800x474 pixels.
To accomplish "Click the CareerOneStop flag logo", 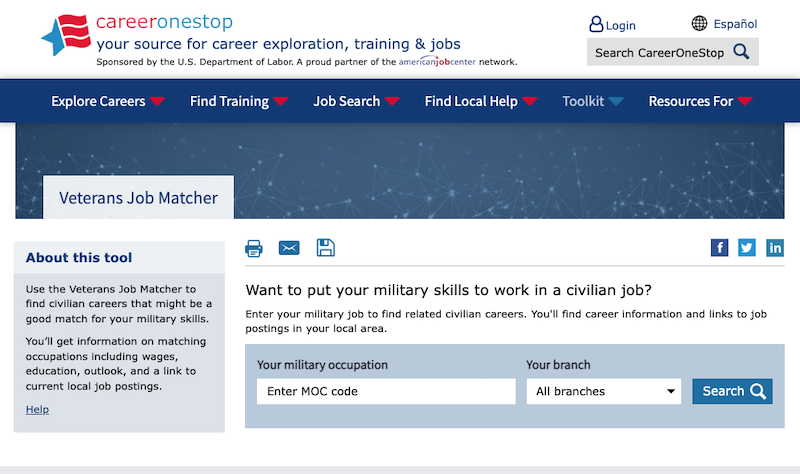I will (66, 35).
